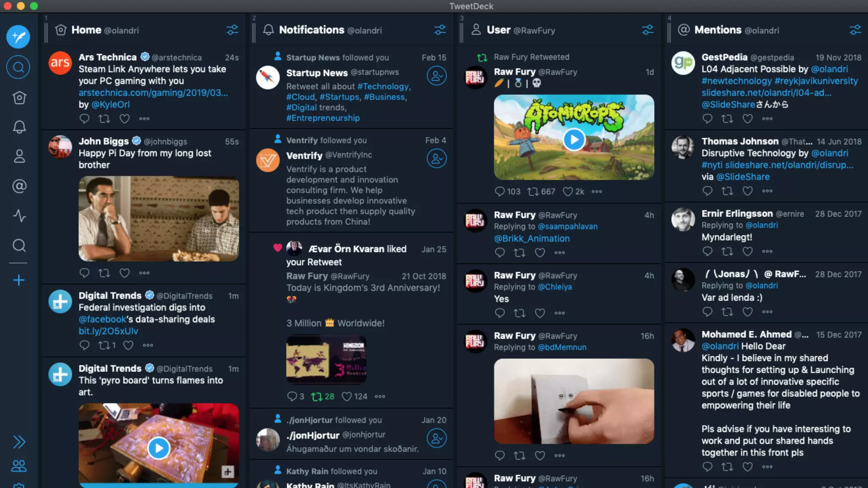Reply to John Biggs' Pi Day tweet
Image resolution: width=868 pixels, height=488 pixels.
84,273
